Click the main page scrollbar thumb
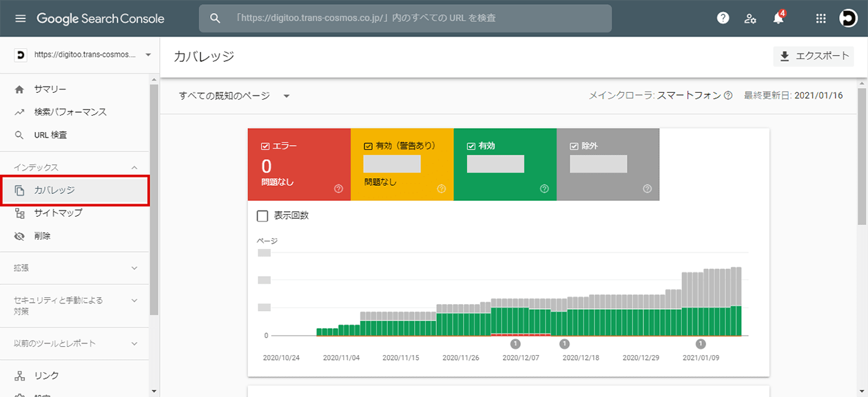The image size is (868, 397). point(862,155)
